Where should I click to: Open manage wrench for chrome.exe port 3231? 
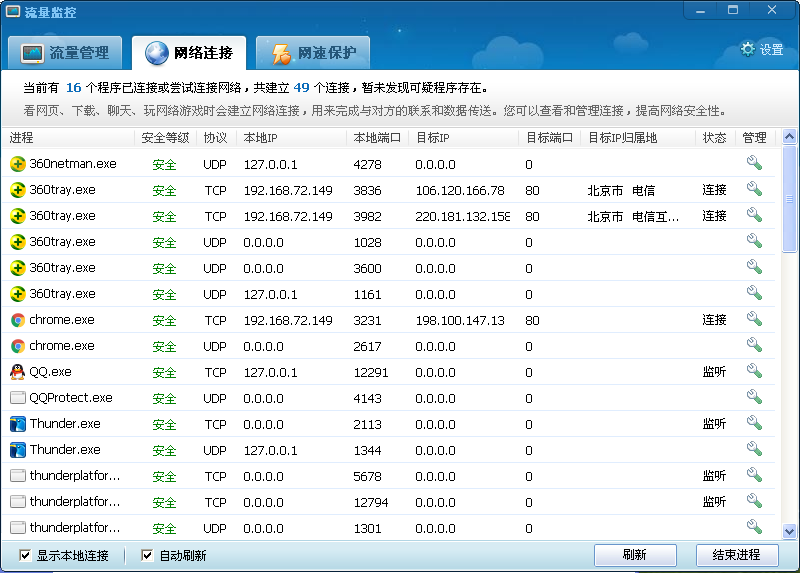coord(754,319)
